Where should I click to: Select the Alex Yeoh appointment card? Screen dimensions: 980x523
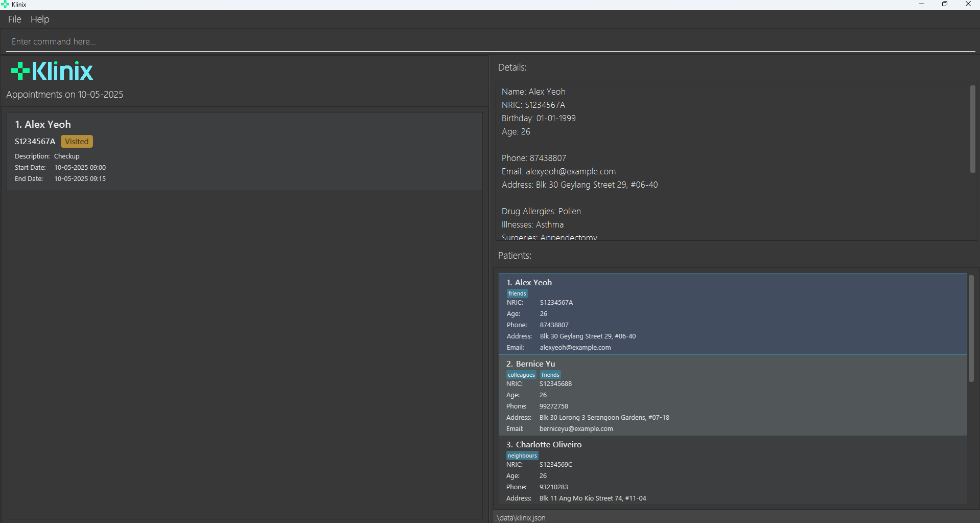pyautogui.click(x=244, y=151)
